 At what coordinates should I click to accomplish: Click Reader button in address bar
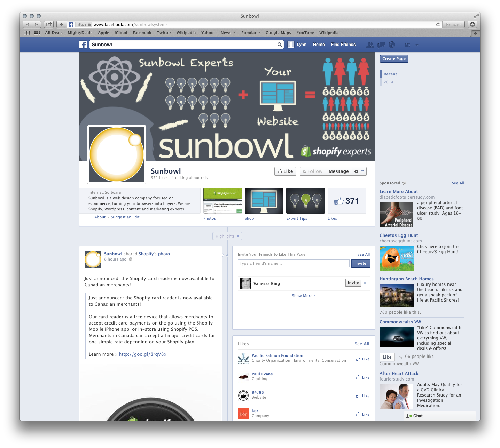tap(453, 24)
